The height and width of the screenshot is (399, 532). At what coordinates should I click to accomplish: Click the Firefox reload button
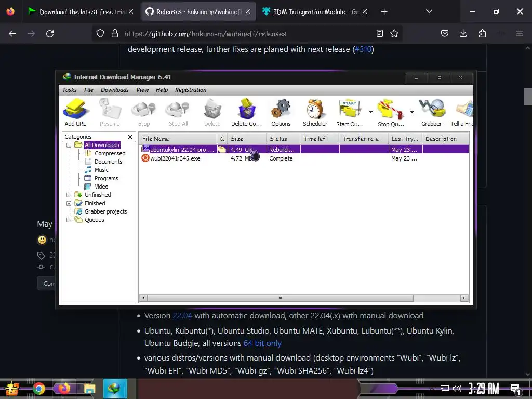pyautogui.click(x=50, y=34)
